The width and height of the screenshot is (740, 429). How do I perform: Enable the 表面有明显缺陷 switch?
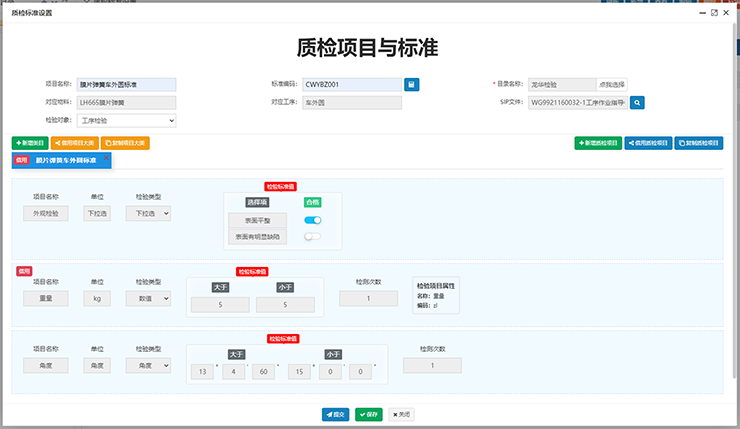313,237
